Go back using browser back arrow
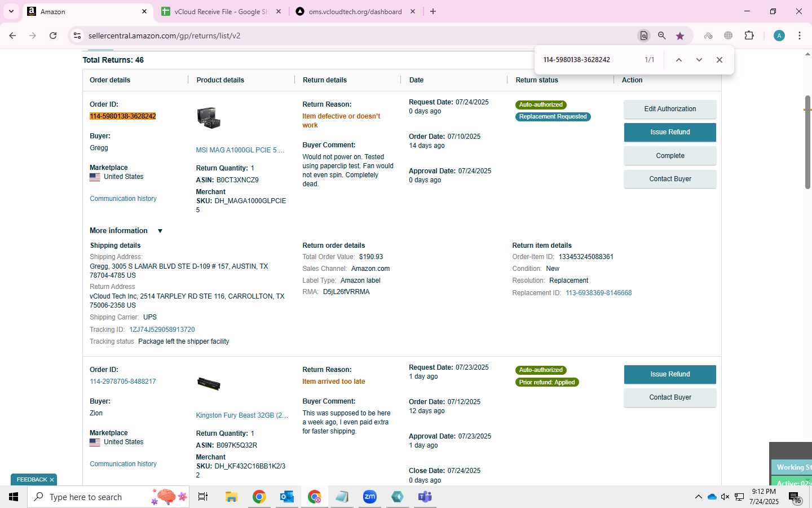812x508 pixels. pyautogui.click(x=12, y=36)
